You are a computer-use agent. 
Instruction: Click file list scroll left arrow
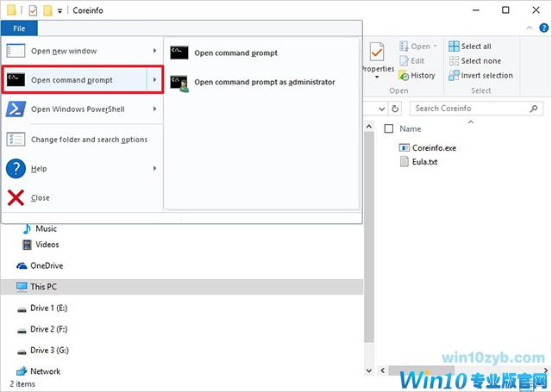coord(382,370)
